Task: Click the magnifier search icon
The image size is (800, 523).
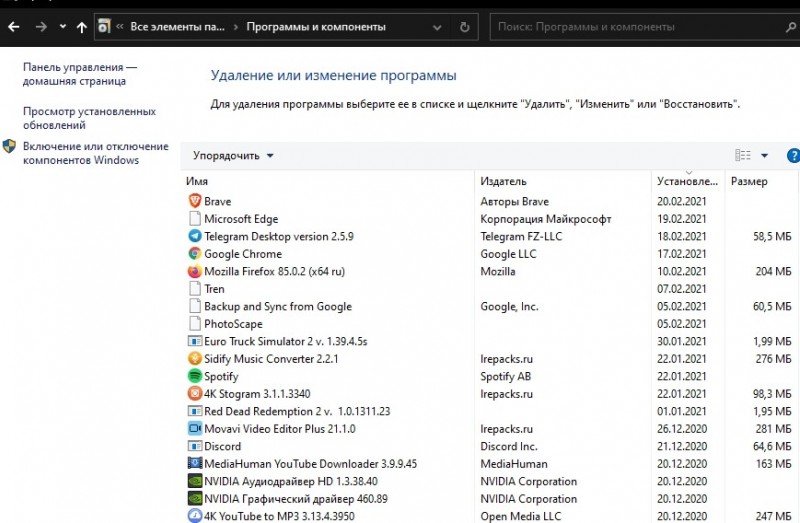Action: point(791,28)
